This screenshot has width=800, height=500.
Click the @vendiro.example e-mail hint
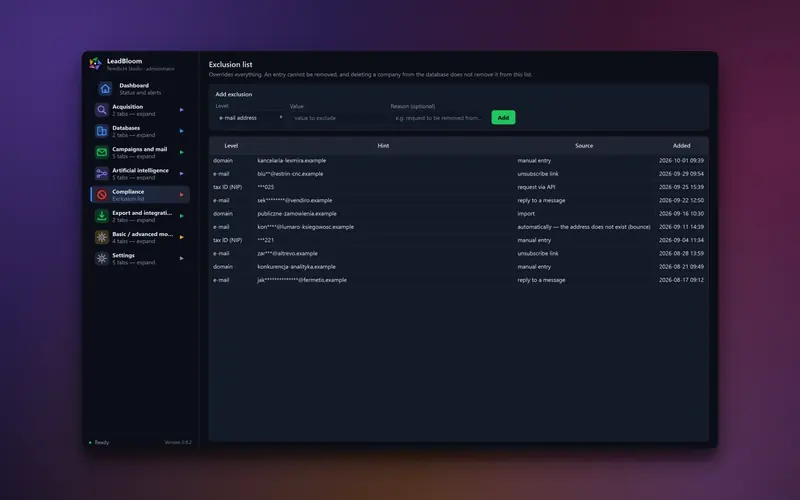(294, 201)
